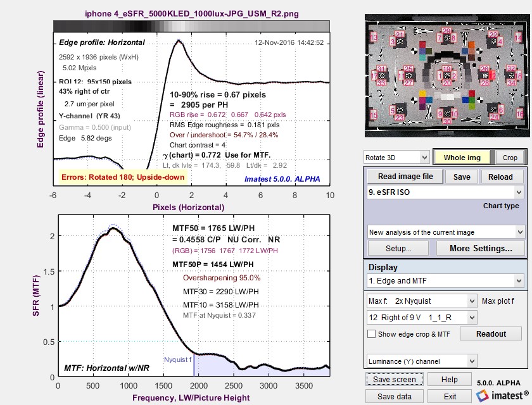Select ROI box 16 on chart preview
Screen dimensions: 532x405
tap(520, 113)
